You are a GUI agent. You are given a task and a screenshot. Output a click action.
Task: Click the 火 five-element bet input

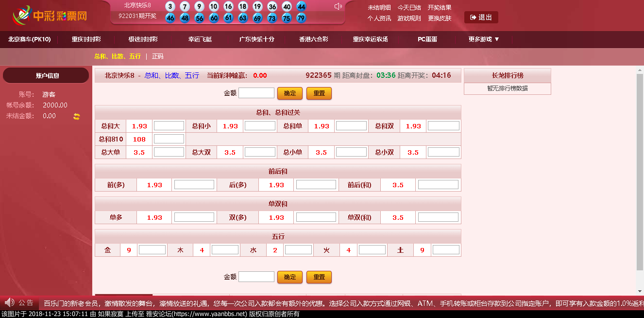tap(372, 250)
